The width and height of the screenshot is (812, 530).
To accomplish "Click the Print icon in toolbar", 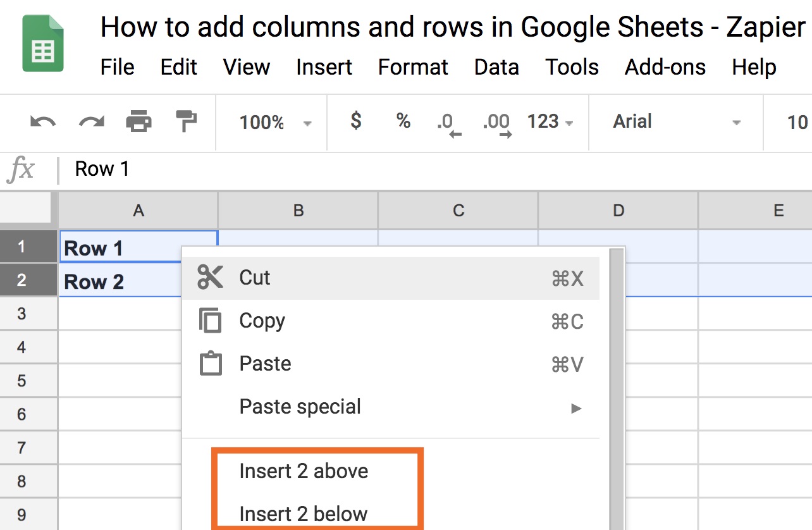I will (138, 121).
